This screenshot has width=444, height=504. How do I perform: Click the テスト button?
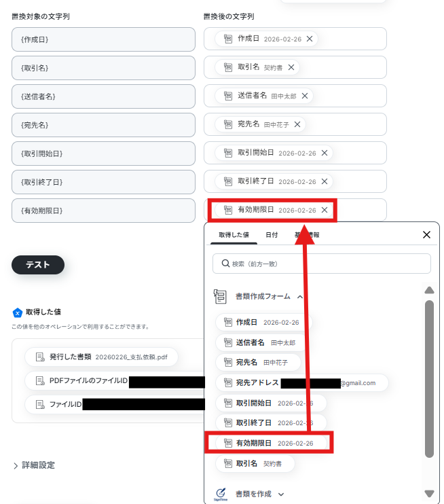point(38,265)
